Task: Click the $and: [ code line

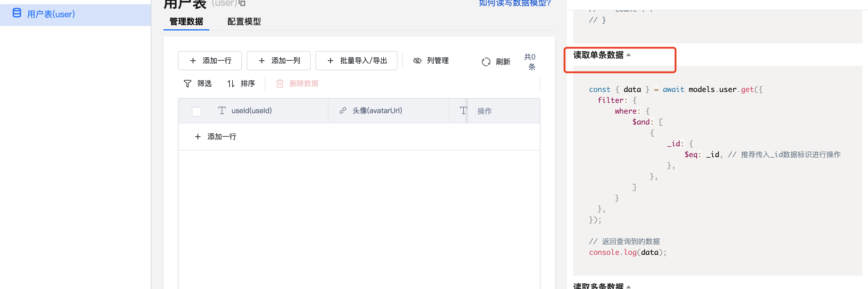Action: [648, 122]
